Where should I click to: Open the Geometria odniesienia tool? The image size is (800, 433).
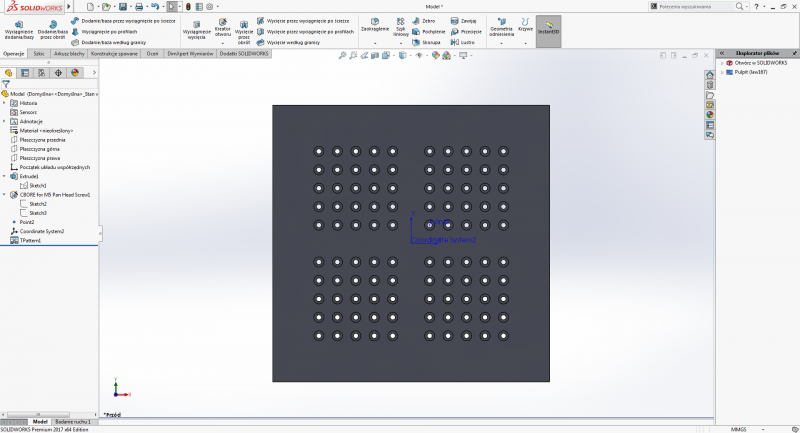pyautogui.click(x=501, y=28)
